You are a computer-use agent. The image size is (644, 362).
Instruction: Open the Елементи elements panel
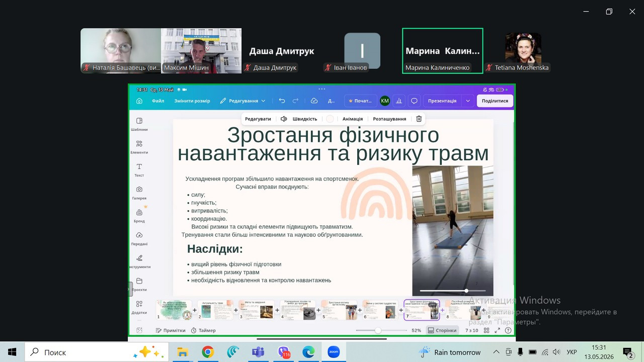(139, 147)
